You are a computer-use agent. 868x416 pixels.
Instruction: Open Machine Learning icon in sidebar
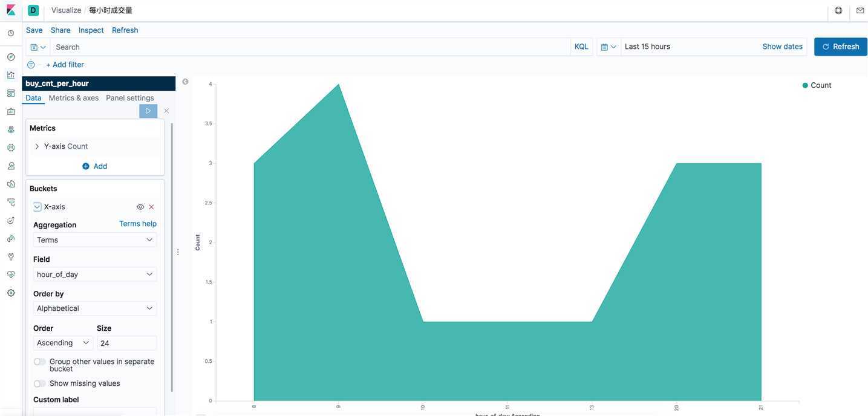pos(11,148)
